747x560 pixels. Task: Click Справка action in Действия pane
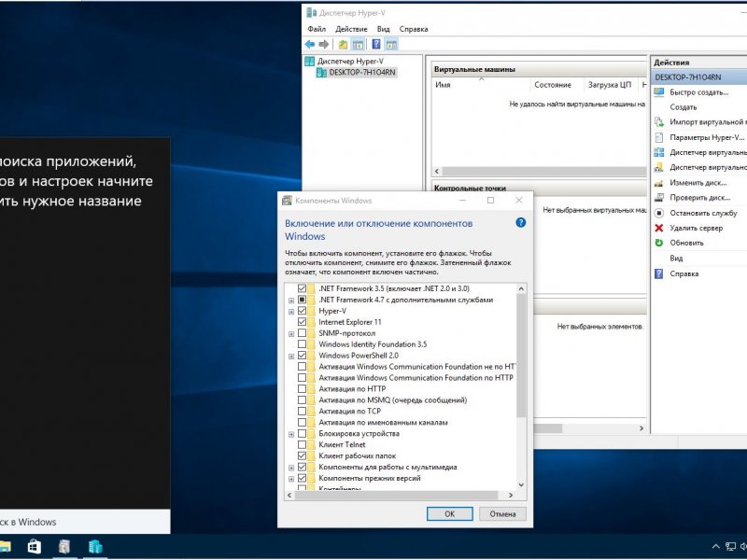pyautogui.click(x=684, y=273)
